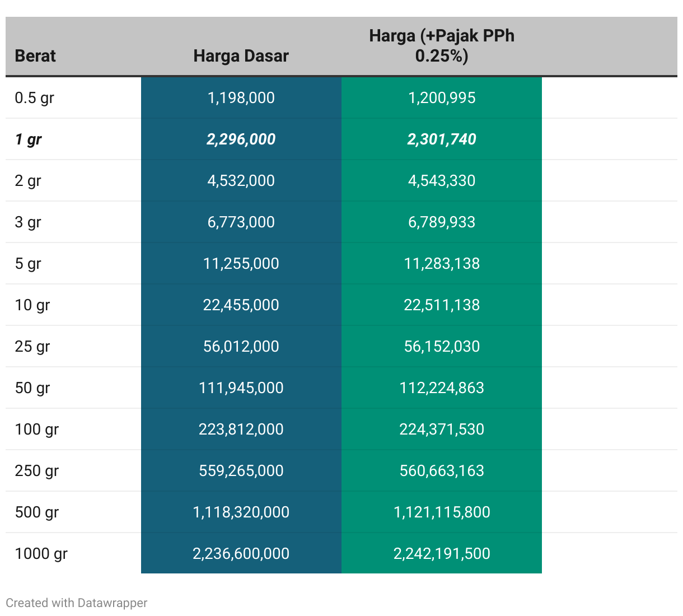Viewport: 683px width, 616px height.
Task: Select the 500 gr weight label
Action: point(37,512)
